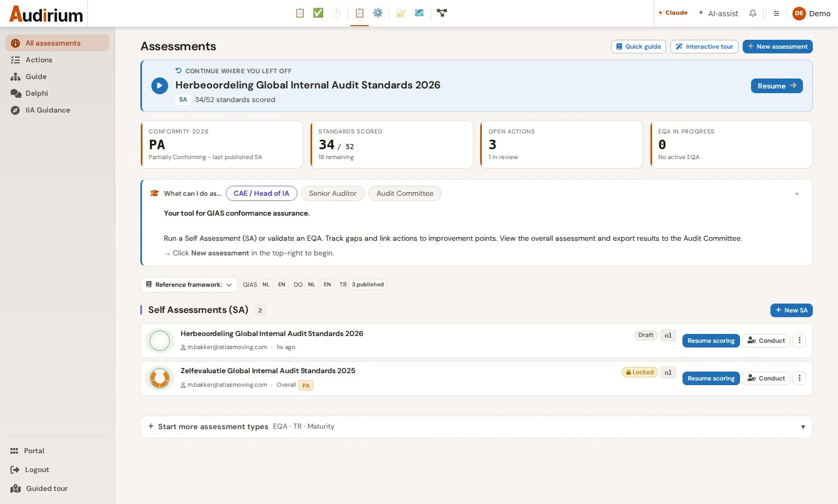Open the Conformity 2026 card

(222, 144)
